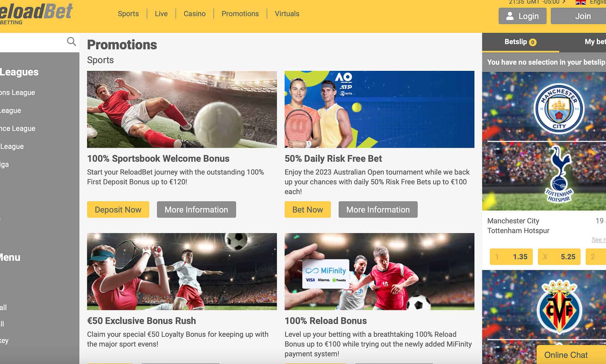Switch to the My bets tab
Viewport: 606px width, 364px height.
click(595, 42)
